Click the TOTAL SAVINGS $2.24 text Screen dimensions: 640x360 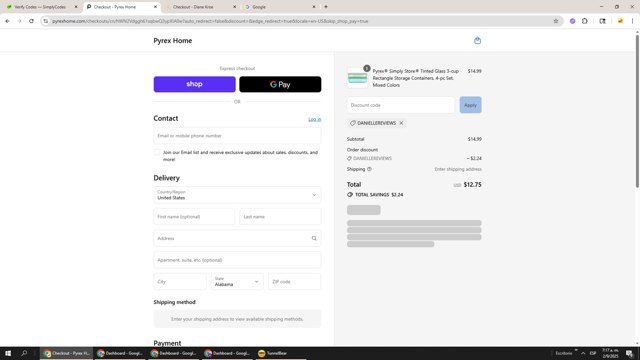pyautogui.click(x=379, y=195)
